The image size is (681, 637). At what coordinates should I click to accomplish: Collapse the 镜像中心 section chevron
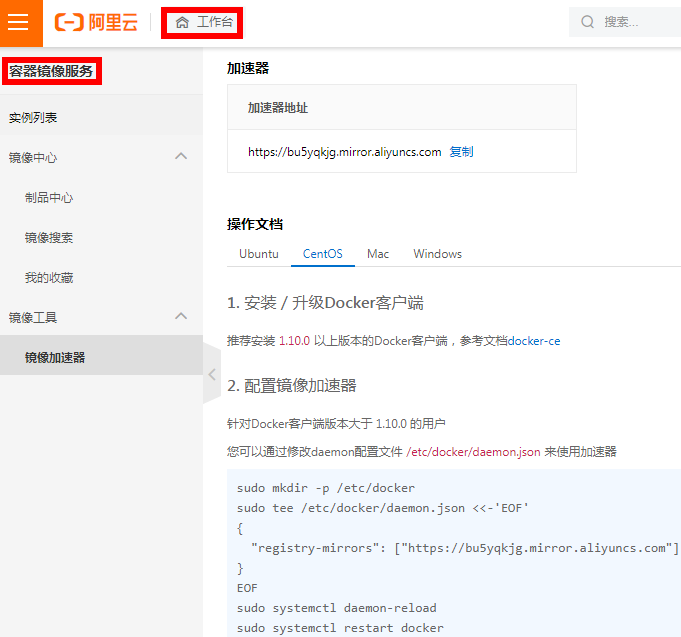click(181, 156)
